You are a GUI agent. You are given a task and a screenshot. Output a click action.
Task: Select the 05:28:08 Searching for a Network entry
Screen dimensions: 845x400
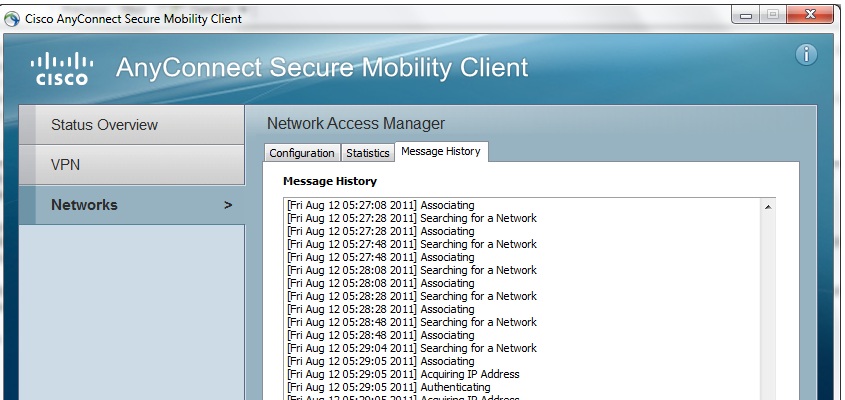point(412,270)
